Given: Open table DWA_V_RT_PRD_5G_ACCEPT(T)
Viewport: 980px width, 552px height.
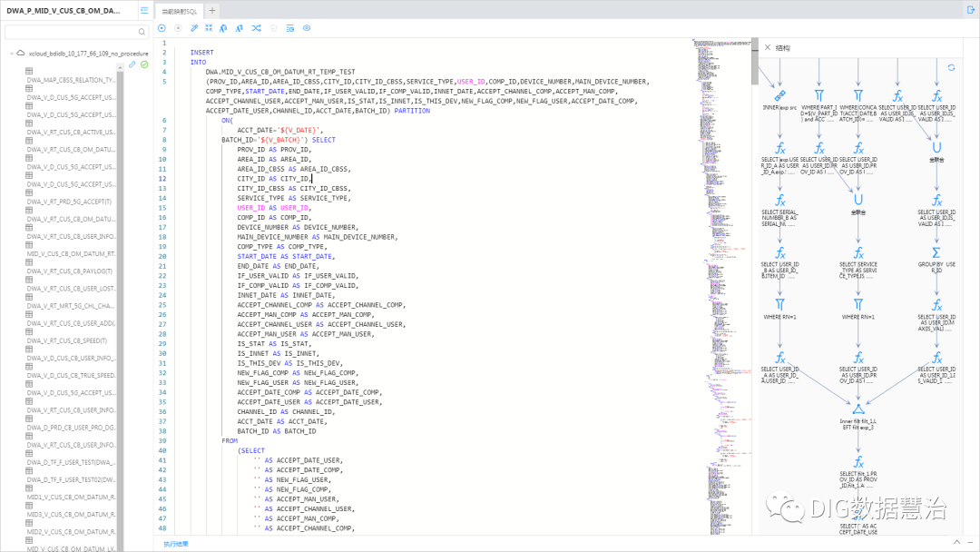Looking at the screenshot, I should click(71, 202).
